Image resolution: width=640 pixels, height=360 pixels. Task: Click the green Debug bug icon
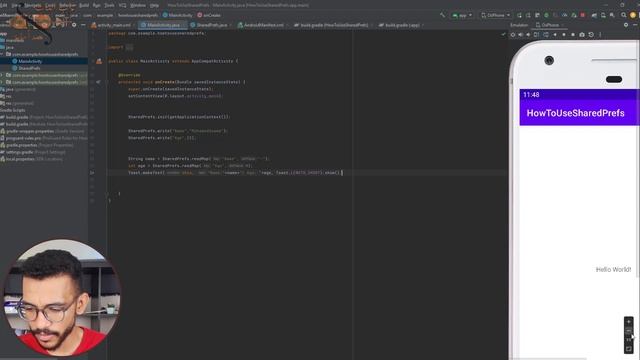click(546, 15)
